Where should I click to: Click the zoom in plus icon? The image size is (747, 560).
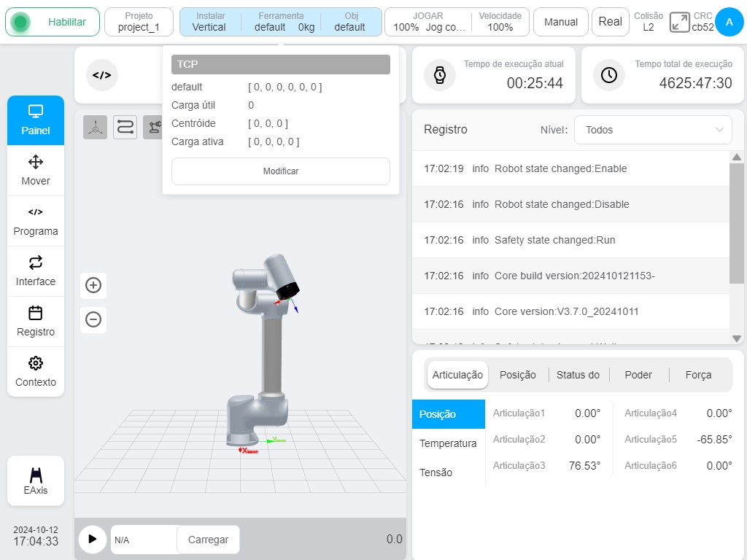coord(93,285)
